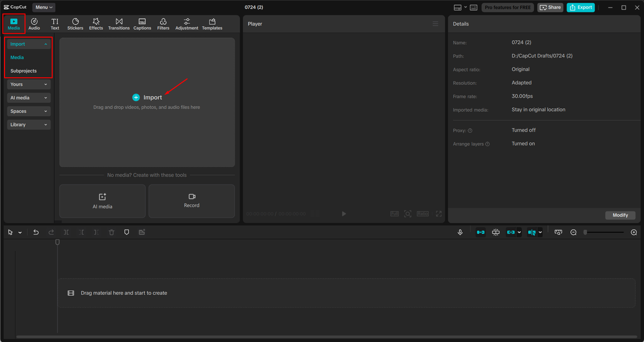Click the Modify button in the Details panel
Screen dimensions: 644x342
pos(620,215)
